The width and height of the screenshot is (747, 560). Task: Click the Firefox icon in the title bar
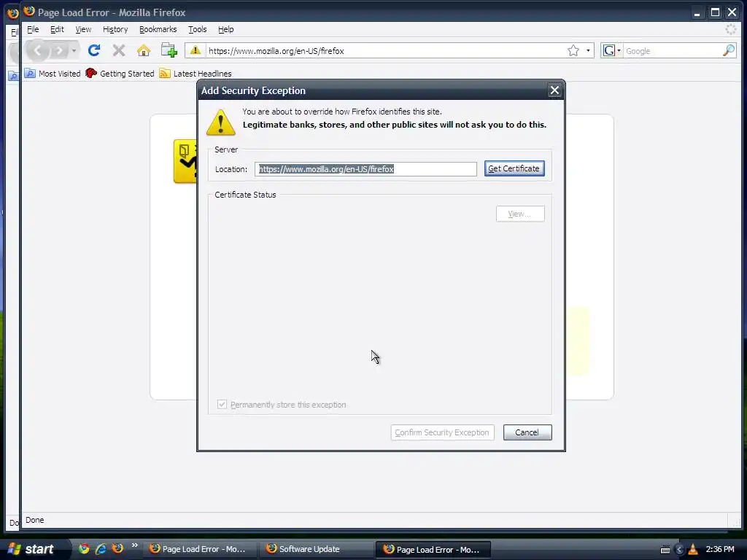tap(29, 12)
